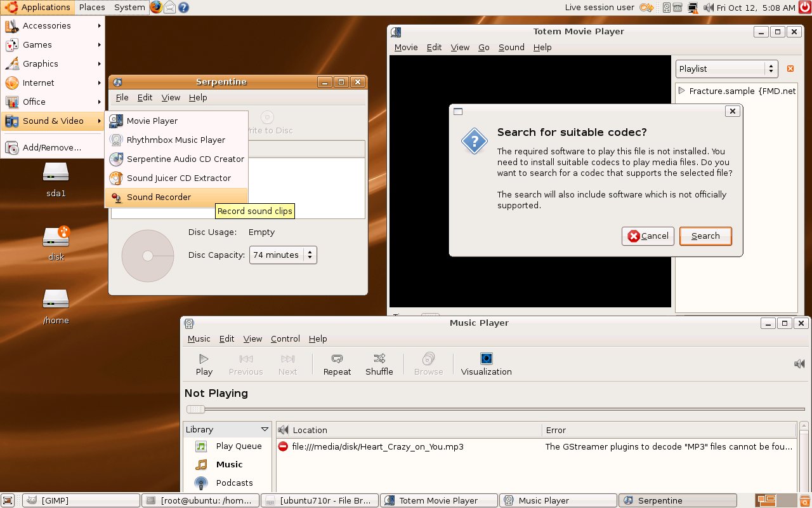Expand the Office submenu
Image resolution: width=812 pixels, height=508 pixels.
coord(53,102)
